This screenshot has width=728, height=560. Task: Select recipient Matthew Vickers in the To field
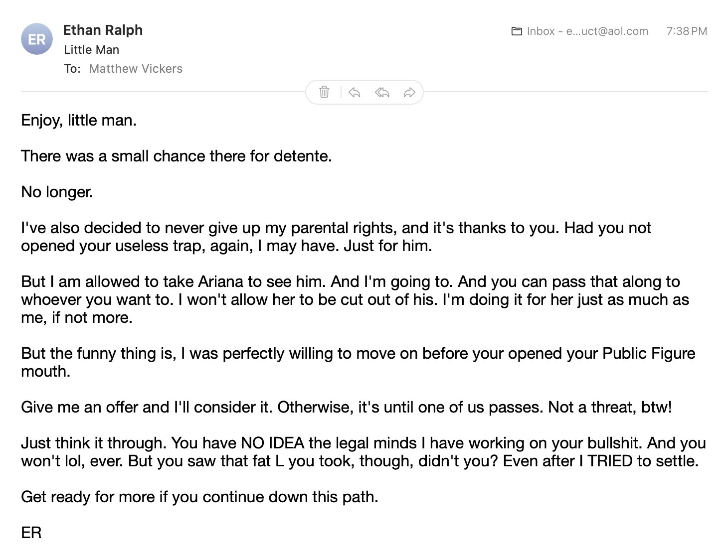point(136,69)
